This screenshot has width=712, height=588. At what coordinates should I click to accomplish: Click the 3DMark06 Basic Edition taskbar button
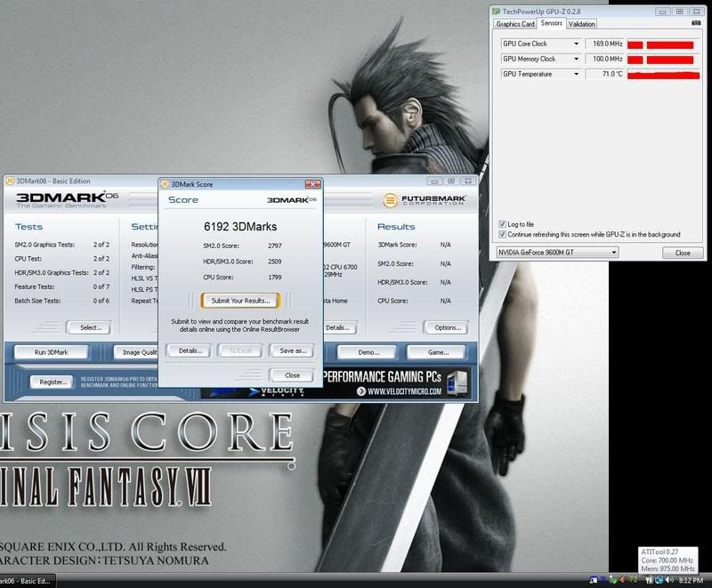[x=28, y=581]
